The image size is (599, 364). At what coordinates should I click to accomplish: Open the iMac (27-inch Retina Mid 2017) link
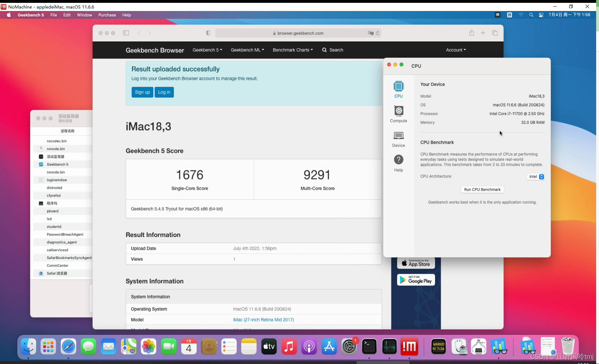[263, 320]
